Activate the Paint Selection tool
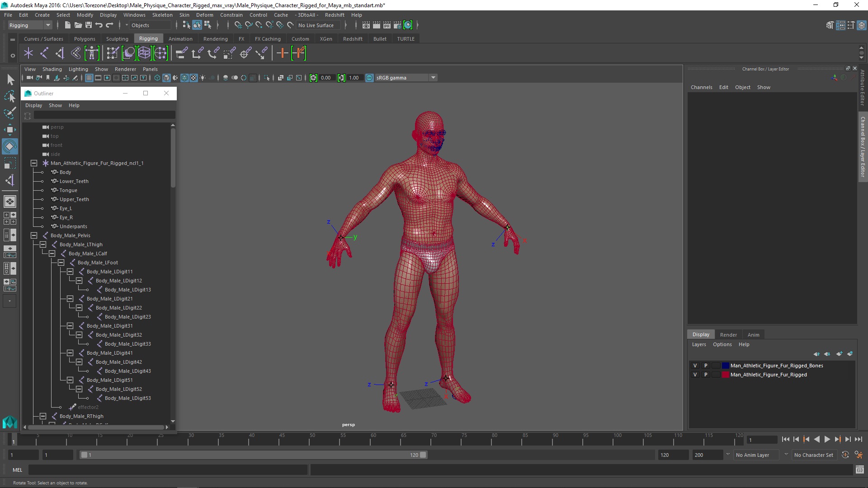The width and height of the screenshot is (868, 488). click(9, 113)
